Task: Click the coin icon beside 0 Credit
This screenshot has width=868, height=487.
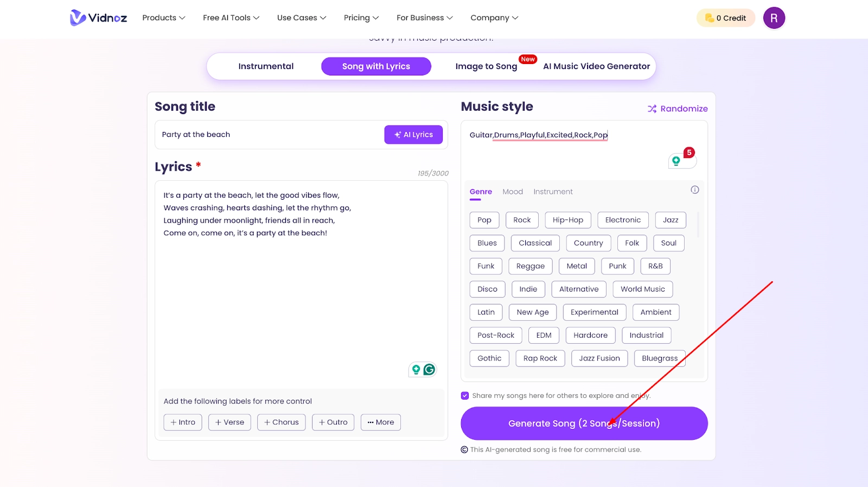Action: click(x=709, y=18)
